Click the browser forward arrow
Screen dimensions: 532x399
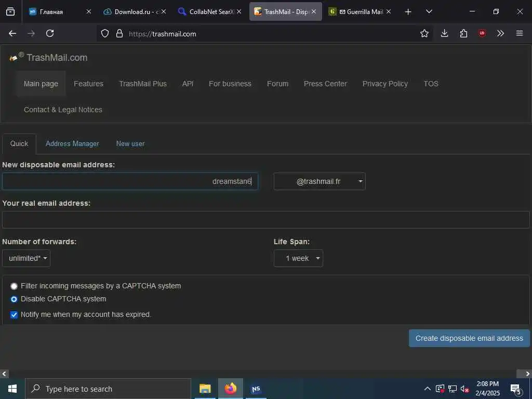coord(31,33)
